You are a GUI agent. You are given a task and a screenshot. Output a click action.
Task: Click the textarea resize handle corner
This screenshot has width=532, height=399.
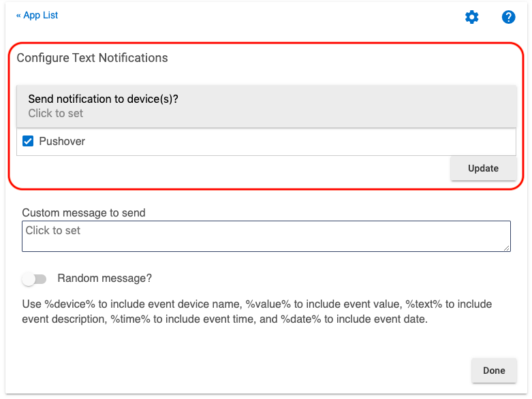pos(507,248)
